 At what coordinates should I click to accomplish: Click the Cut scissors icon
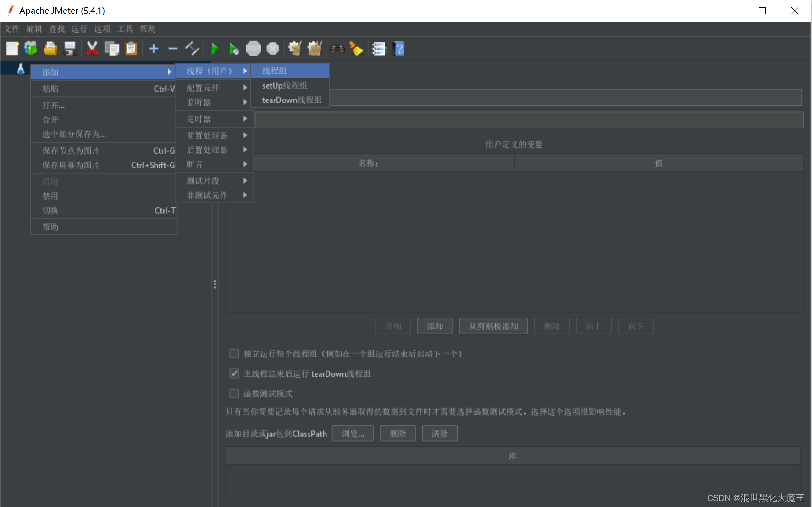click(92, 48)
